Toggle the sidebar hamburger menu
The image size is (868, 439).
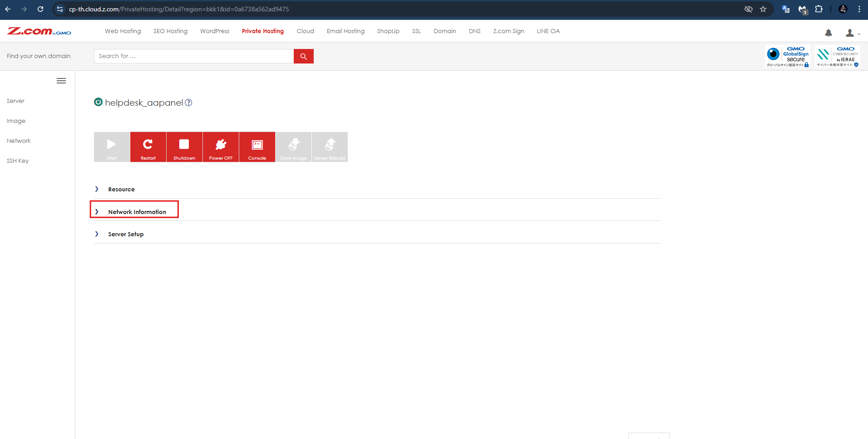[x=61, y=81]
